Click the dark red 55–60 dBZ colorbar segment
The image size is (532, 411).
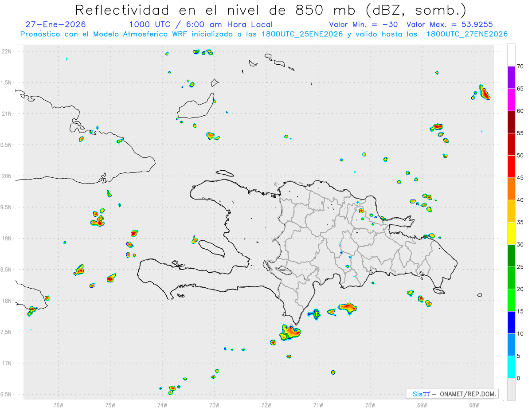coord(511,122)
